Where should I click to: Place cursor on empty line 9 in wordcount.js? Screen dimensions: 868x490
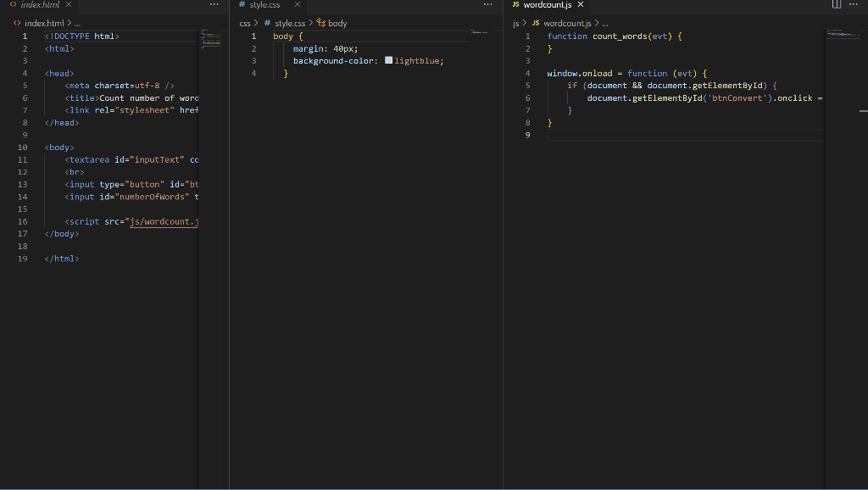[x=685, y=135]
